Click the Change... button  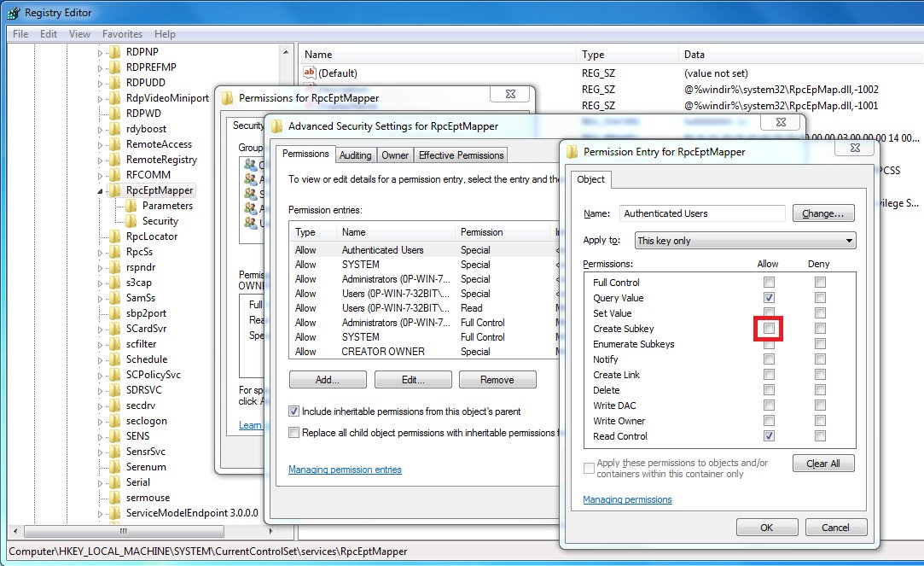tap(823, 213)
